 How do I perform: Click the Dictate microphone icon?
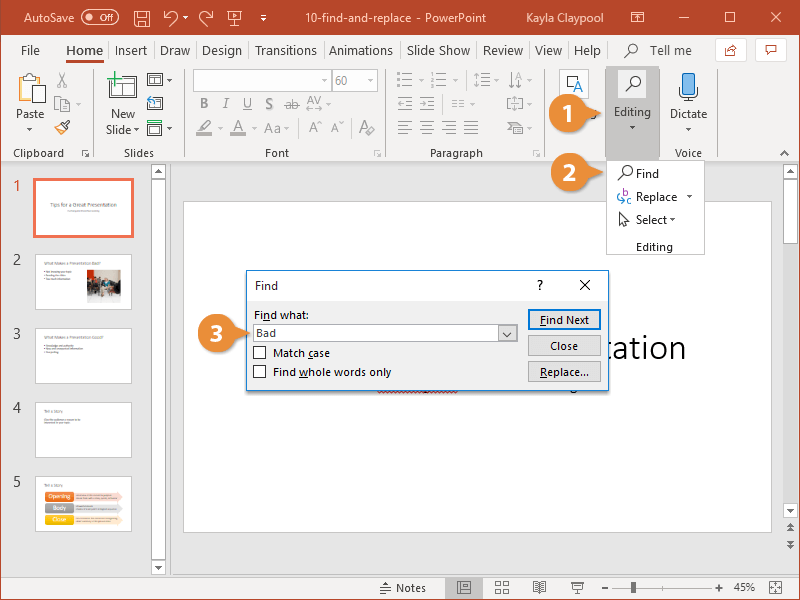click(x=688, y=88)
